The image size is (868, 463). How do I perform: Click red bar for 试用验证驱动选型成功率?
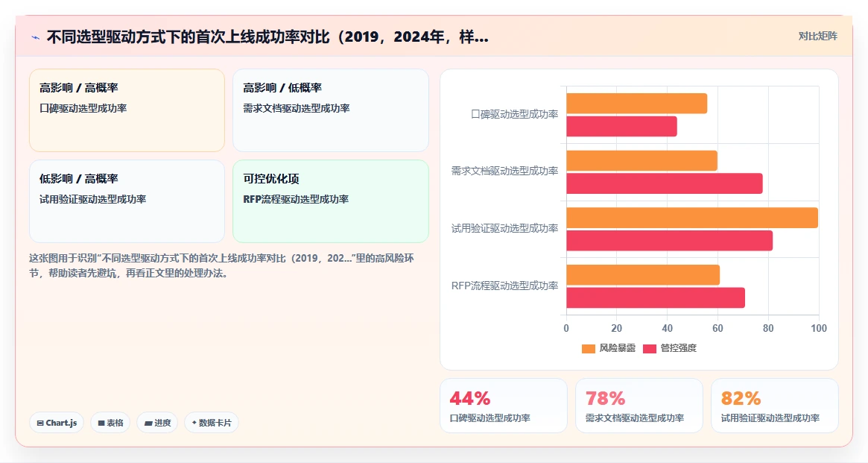pyautogui.click(x=669, y=240)
